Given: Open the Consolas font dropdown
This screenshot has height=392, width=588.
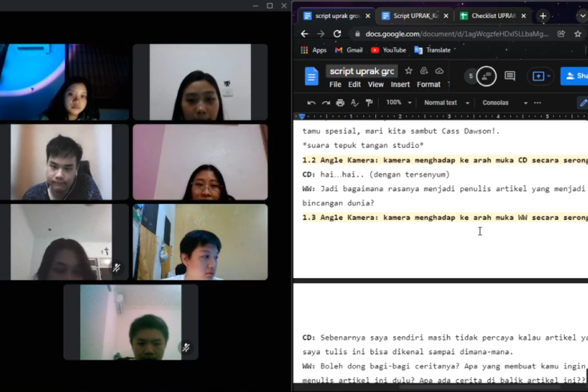Looking at the screenshot, I should (x=505, y=103).
